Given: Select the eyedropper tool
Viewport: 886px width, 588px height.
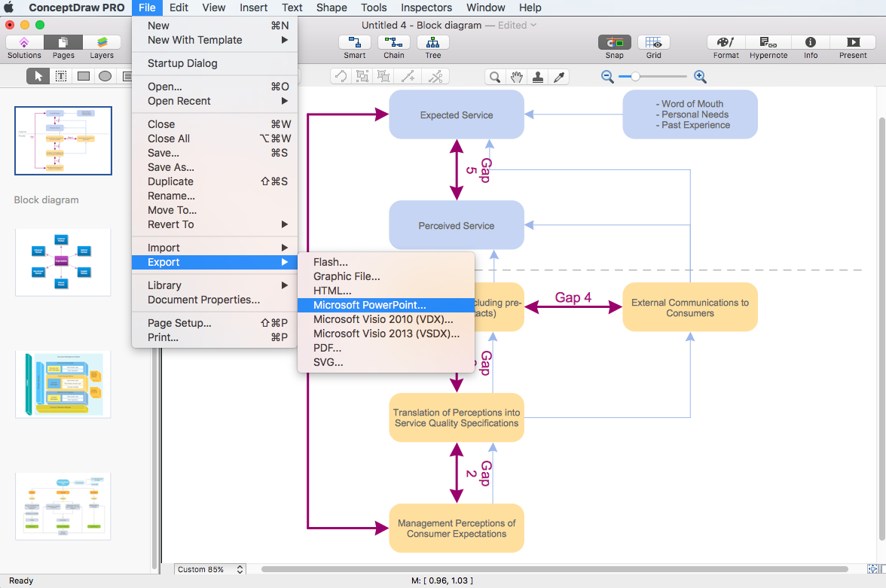Looking at the screenshot, I should pyautogui.click(x=559, y=76).
